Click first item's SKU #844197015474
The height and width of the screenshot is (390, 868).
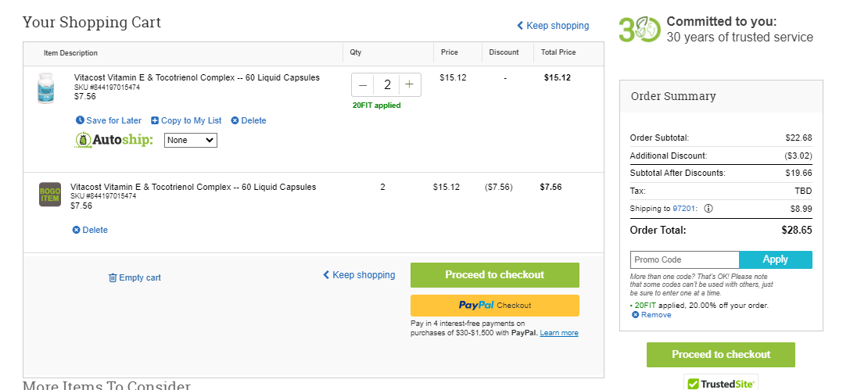[107, 88]
